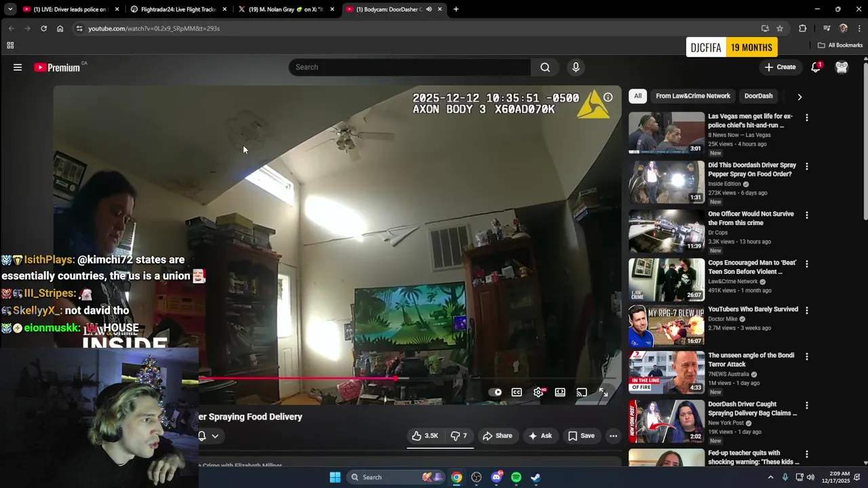
Task: Open options for YouTubers Who Barely Survived
Action: pyautogui.click(x=806, y=310)
